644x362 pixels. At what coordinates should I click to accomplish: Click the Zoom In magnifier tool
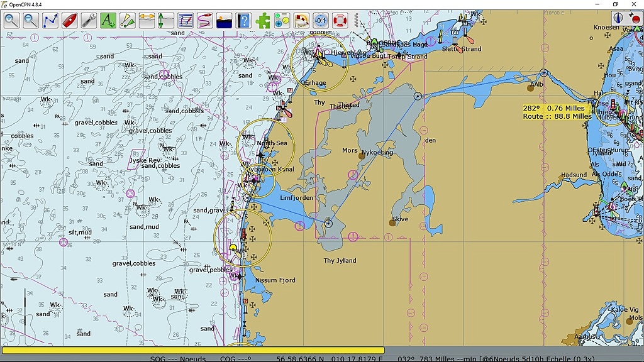(11, 20)
